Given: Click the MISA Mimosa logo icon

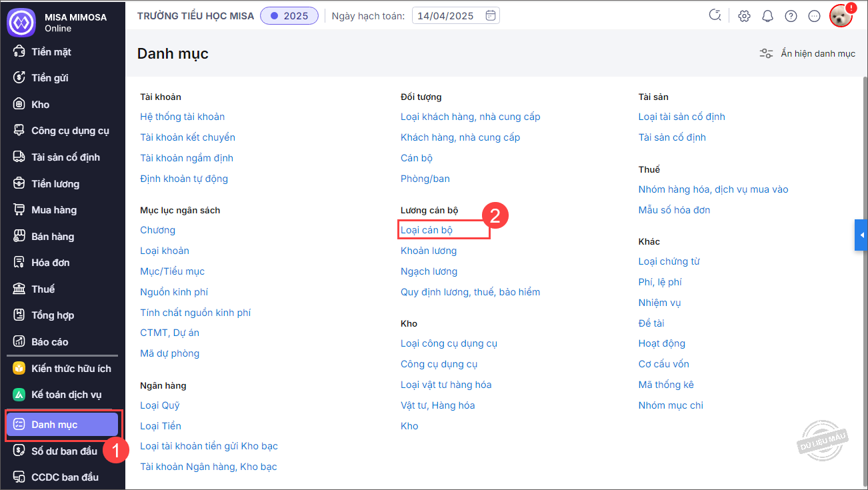Looking at the screenshot, I should point(21,22).
